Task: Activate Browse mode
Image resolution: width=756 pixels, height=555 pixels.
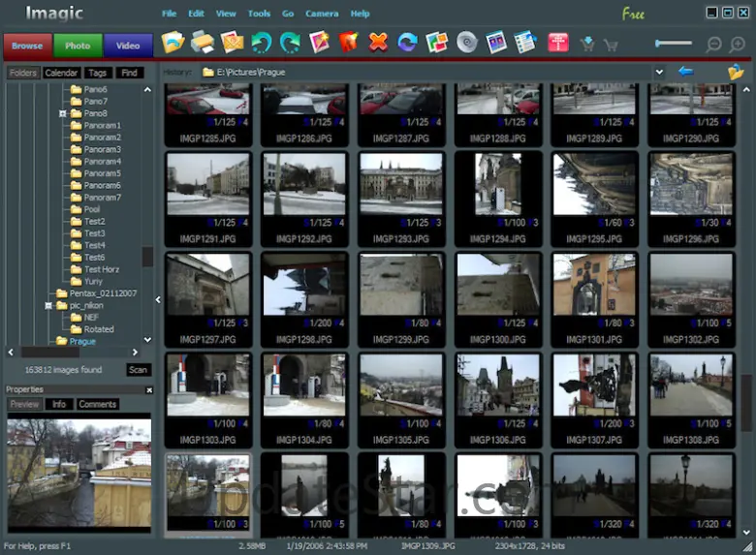Action: (x=27, y=46)
